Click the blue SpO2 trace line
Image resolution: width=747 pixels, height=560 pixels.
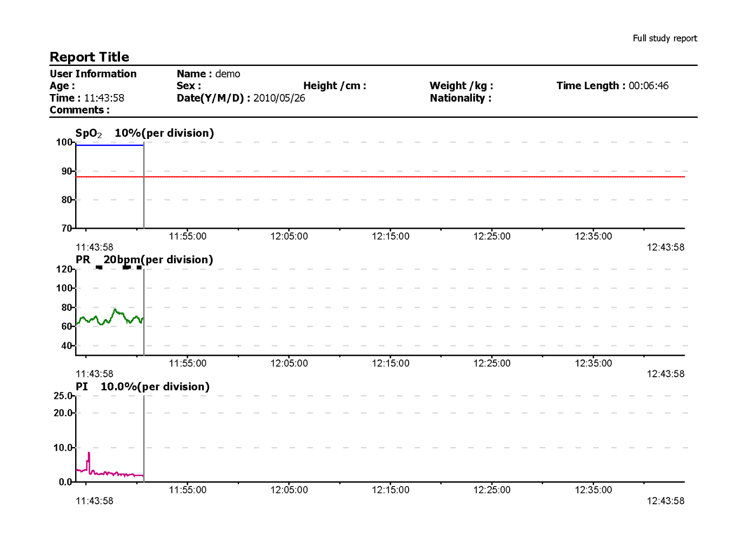(x=109, y=145)
